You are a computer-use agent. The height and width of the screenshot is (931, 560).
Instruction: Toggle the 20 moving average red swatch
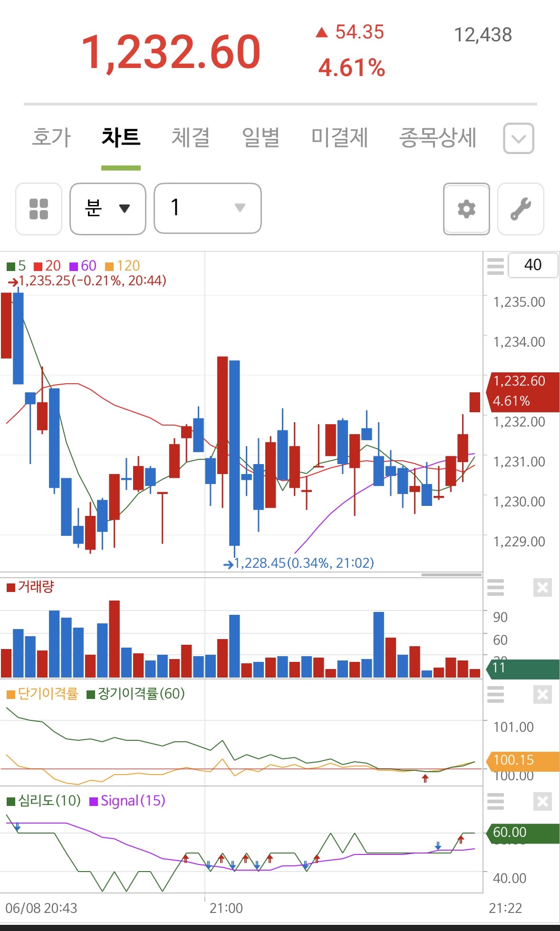click(38, 266)
